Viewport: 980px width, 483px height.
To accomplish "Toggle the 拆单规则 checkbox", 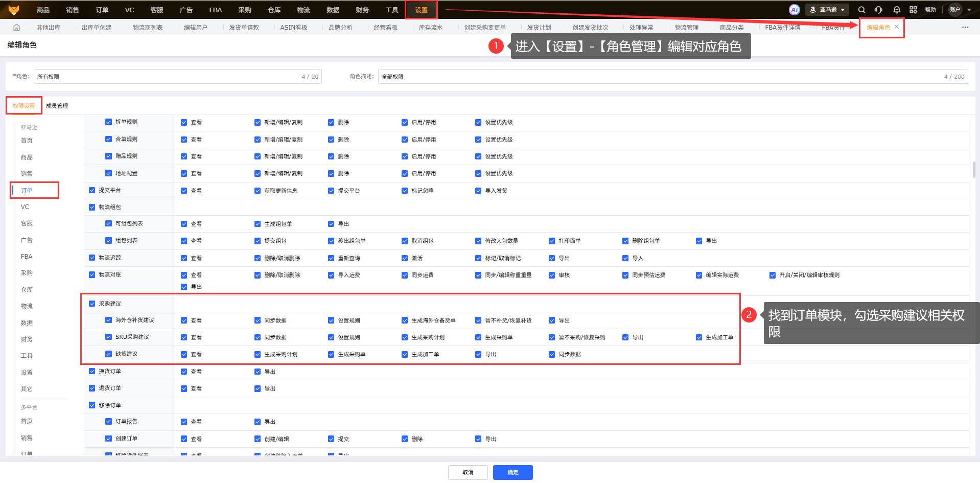I will [108, 122].
